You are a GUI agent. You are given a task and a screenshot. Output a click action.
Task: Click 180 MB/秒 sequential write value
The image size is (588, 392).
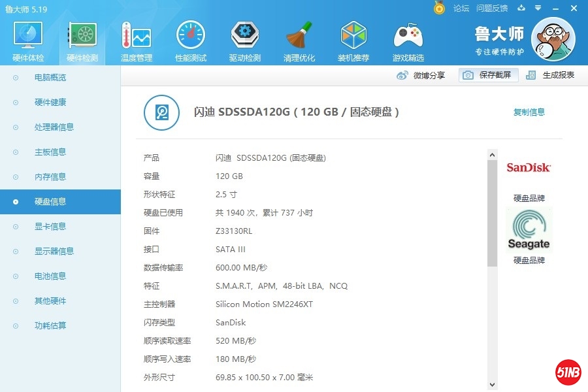(x=235, y=359)
